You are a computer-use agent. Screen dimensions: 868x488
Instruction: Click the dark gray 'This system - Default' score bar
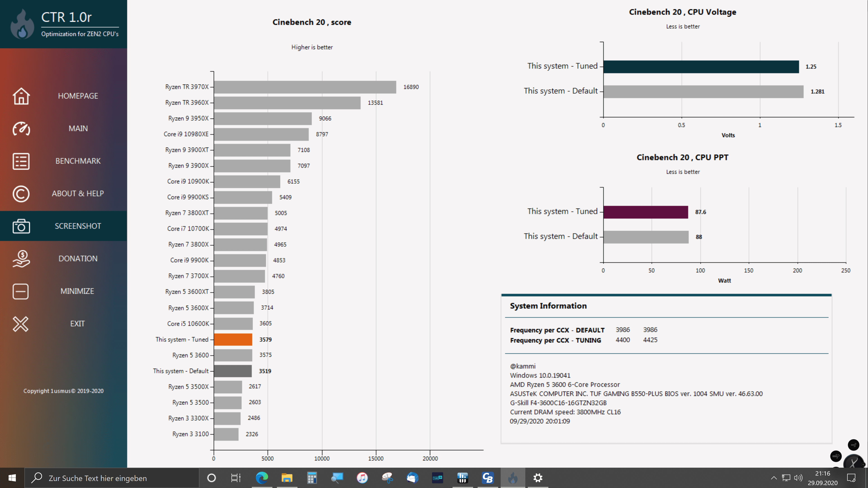click(x=233, y=371)
